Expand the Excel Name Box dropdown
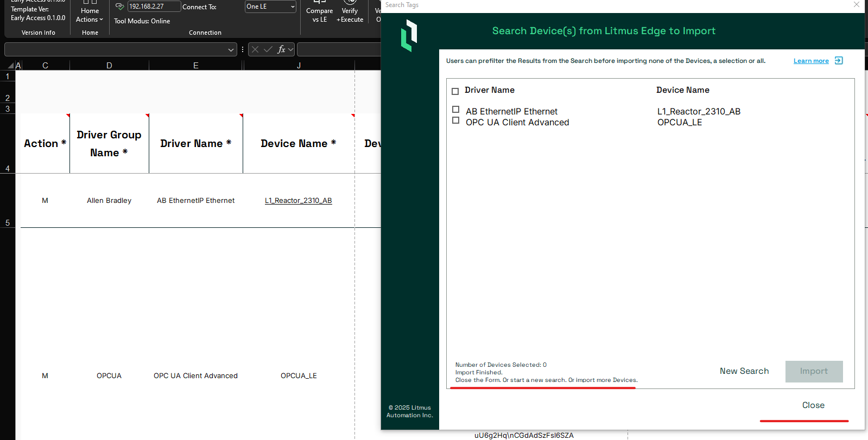 231,50
